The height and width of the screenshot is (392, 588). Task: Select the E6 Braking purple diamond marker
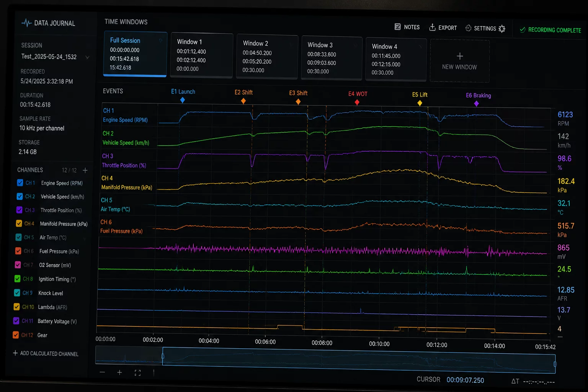pyautogui.click(x=476, y=103)
